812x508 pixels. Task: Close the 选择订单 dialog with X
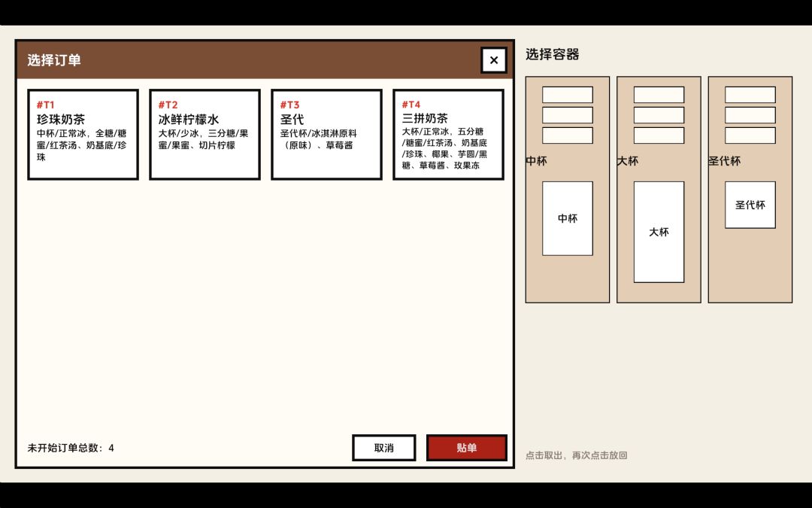tap(493, 60)
